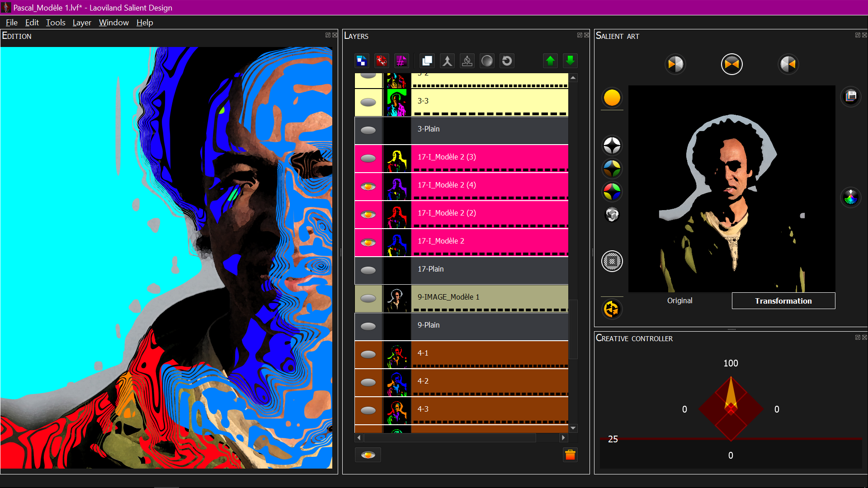
Task: Move layer down with green arrow
Action: click(570, 61)
